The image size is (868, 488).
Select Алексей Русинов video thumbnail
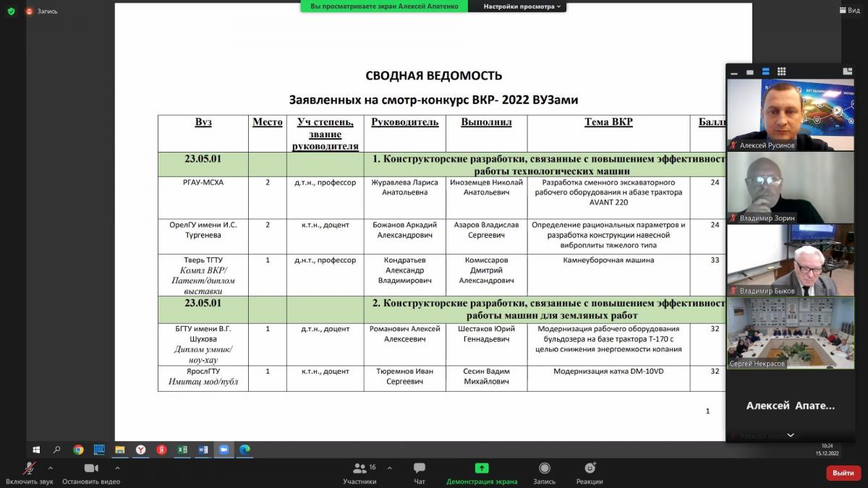coord(791,115)
